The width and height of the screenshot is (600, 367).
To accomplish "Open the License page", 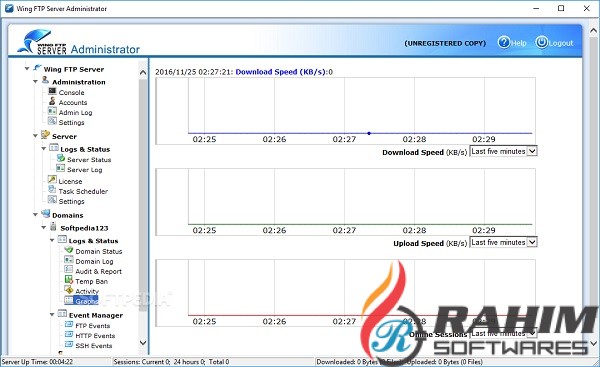I will point(70,181).
